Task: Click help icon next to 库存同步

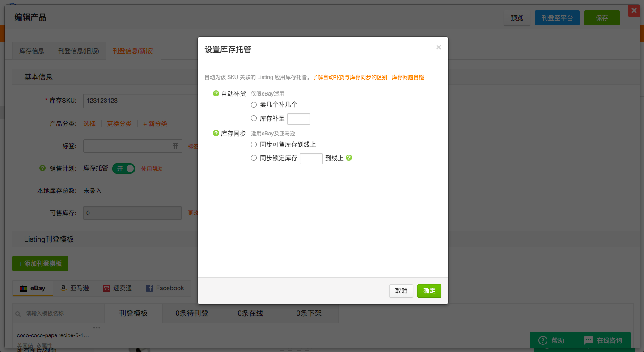Action: pos(216,134)
